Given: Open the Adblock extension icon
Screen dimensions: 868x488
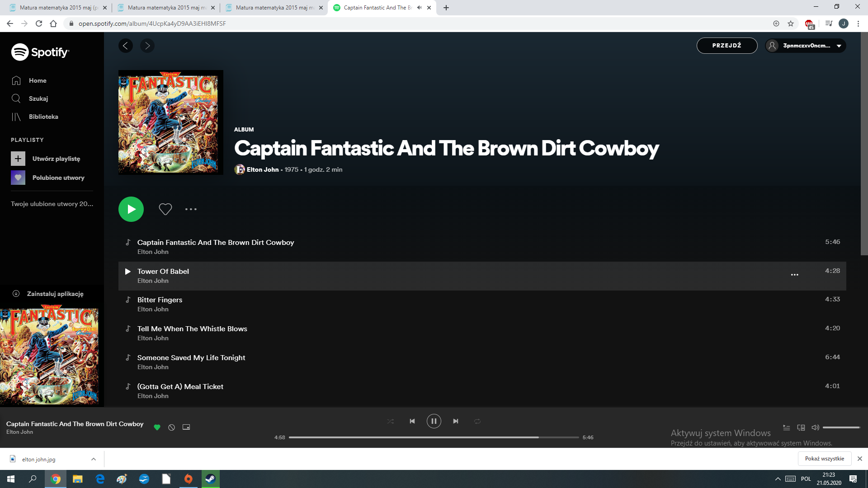Looking at the screenshot, I should point(809,24).
